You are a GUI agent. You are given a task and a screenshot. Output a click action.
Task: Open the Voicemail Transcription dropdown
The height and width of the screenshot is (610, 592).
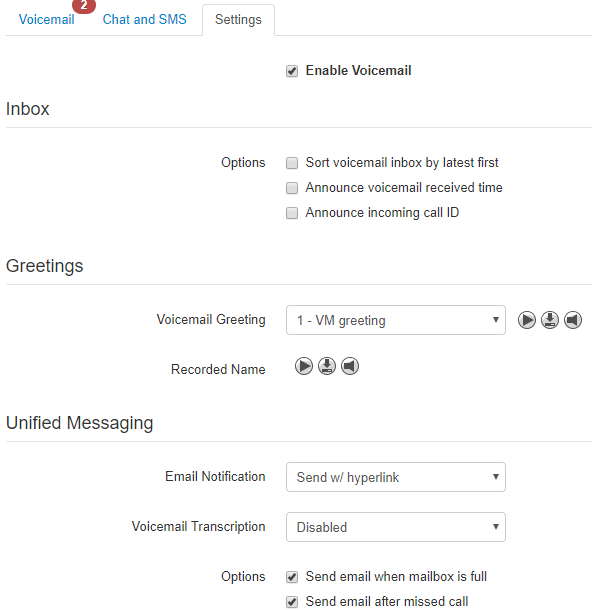tap(396, 527)
